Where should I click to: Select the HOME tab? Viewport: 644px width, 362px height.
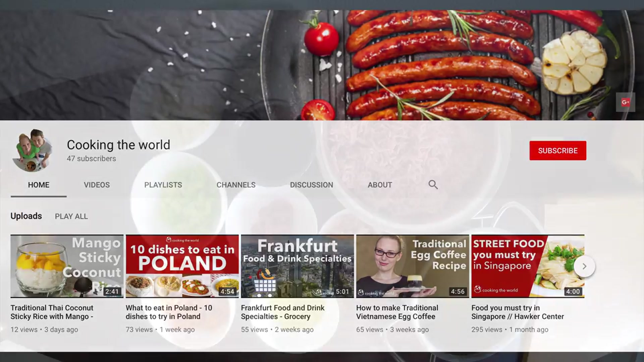pyautogui.click(x=39, y=185)
